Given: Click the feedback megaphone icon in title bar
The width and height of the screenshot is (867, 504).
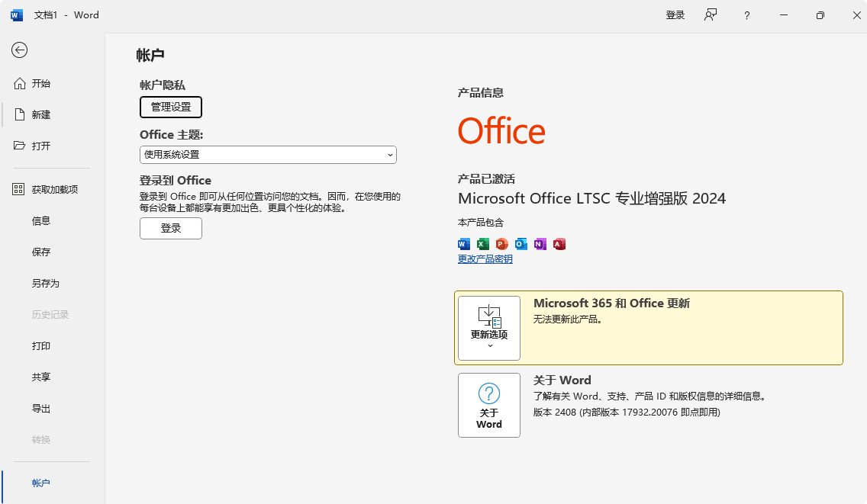Looking at the screenshot, I should 711,15.
